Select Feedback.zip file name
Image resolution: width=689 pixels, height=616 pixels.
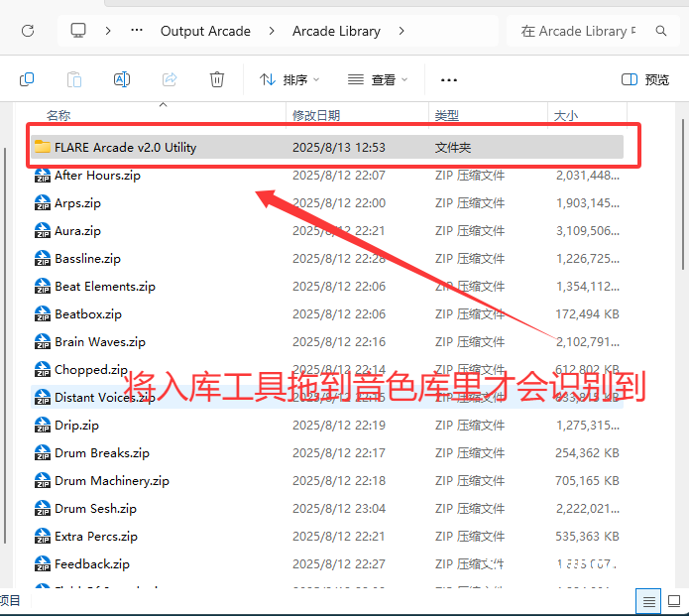click(92, 563)
